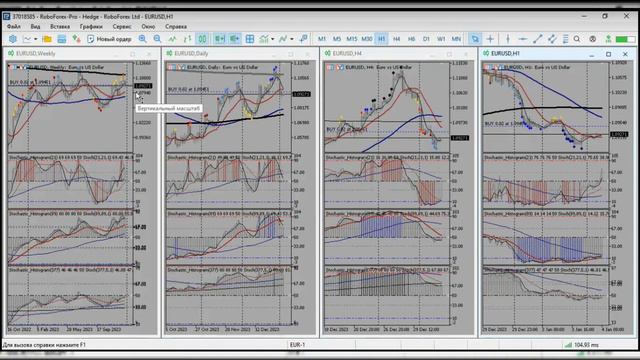This screenshot has width=640, height=360.
Task: Open the profiles folder icon
Action: point(47,39)
